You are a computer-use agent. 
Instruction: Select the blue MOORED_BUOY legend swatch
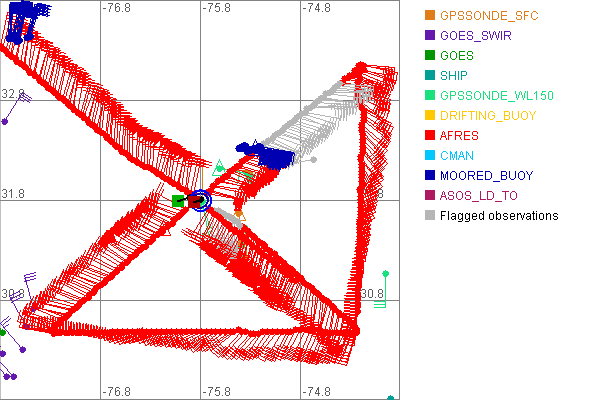[x=430, y=175]
